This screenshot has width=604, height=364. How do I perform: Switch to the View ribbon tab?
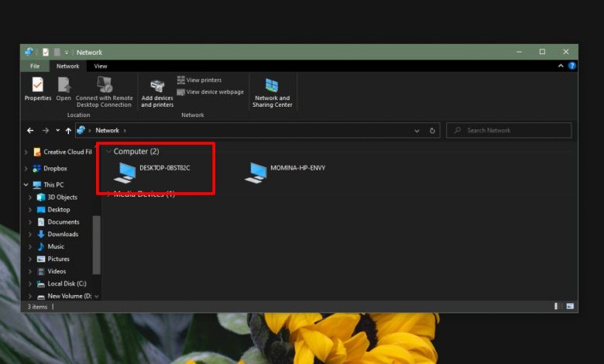pos(101,67)
